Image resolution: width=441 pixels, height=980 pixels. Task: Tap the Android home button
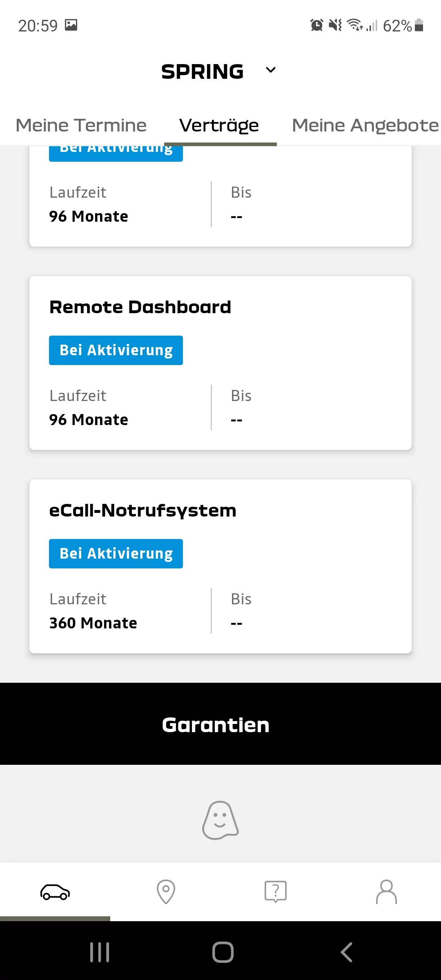(223, 952)
